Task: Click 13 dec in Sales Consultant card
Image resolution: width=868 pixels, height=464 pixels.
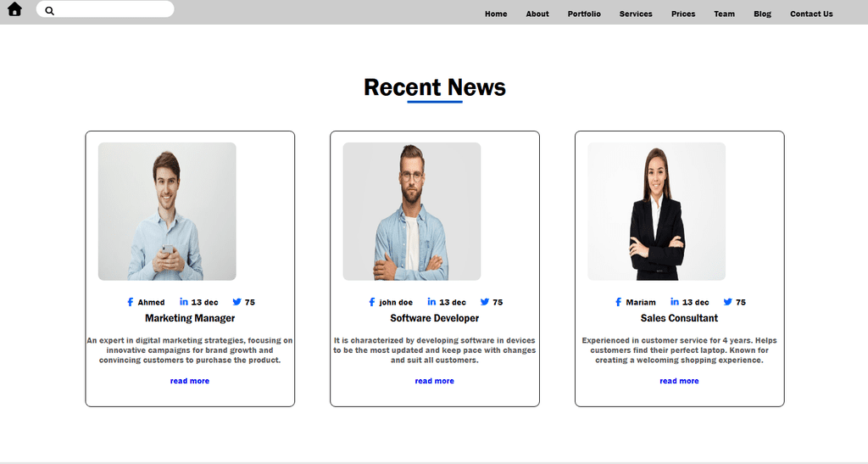Action: 696,302
